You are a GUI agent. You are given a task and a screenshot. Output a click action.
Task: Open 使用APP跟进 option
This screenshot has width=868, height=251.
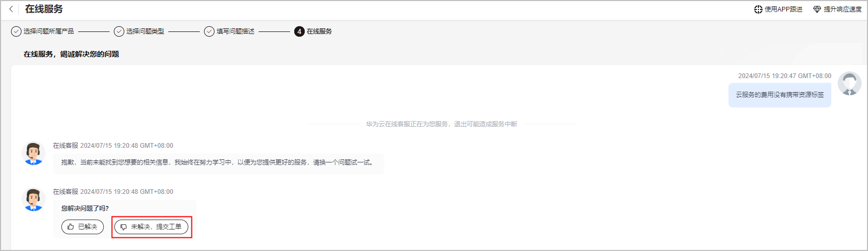tap(778, 9)
